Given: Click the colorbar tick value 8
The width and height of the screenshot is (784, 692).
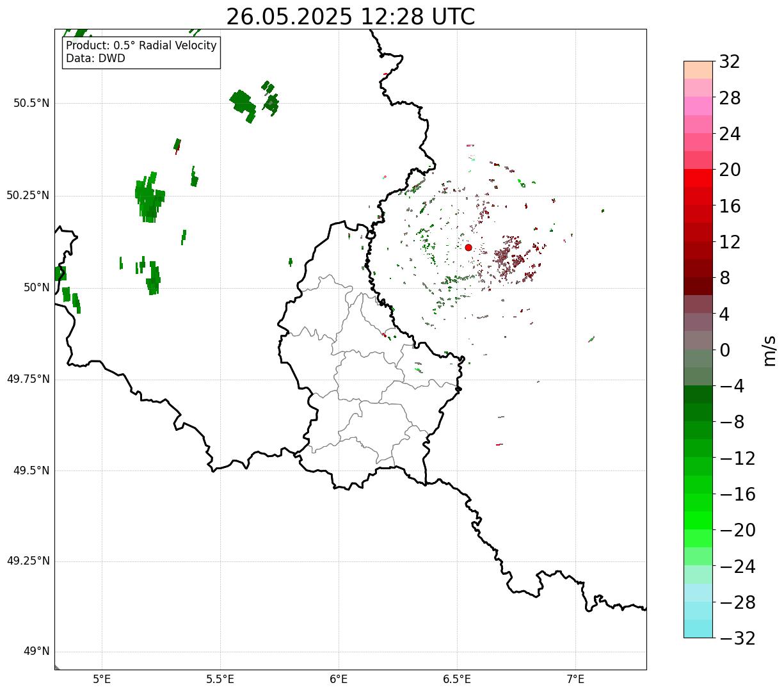Looking at the screenshot, I should [725, 278].
